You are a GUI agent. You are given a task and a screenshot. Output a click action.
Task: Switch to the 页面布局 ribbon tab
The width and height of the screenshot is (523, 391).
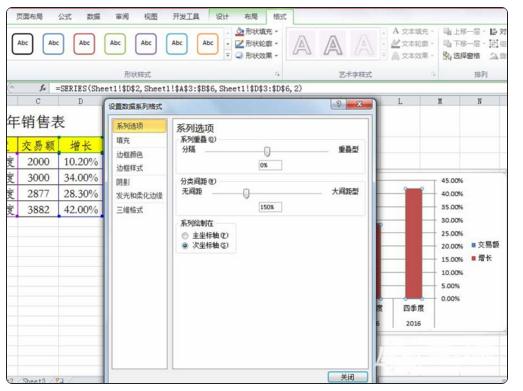(29, 16)
